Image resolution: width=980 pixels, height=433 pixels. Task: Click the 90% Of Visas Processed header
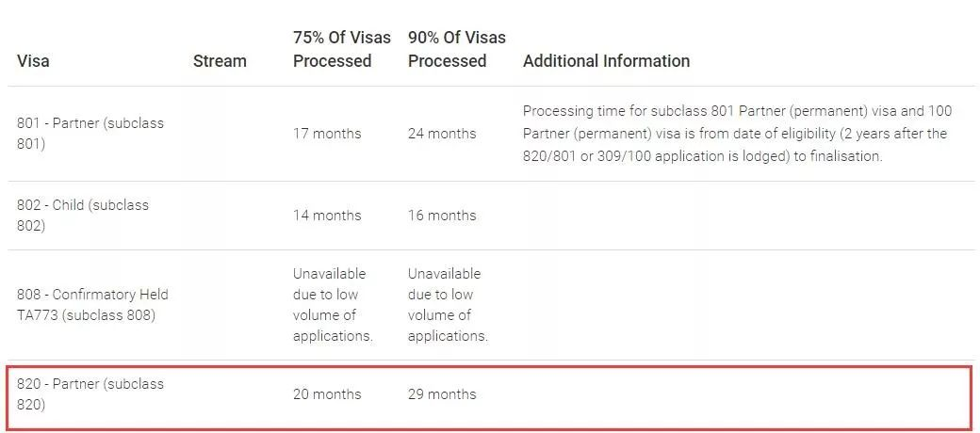click(x=456, y=50)
